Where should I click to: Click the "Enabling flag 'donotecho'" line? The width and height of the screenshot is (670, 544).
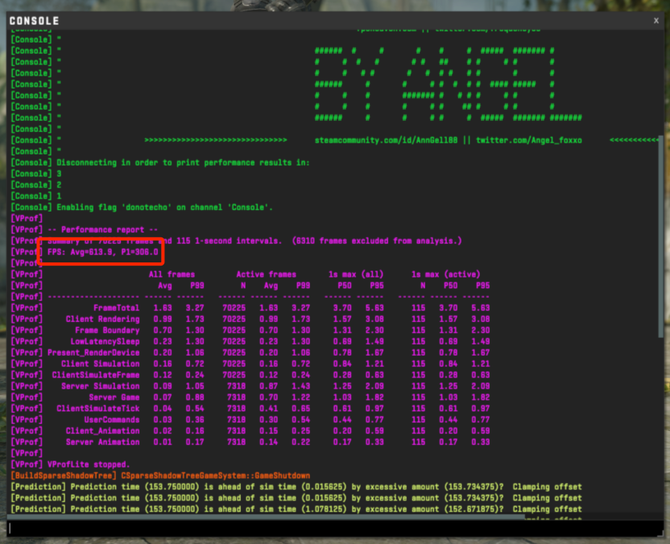pos(165,207)
